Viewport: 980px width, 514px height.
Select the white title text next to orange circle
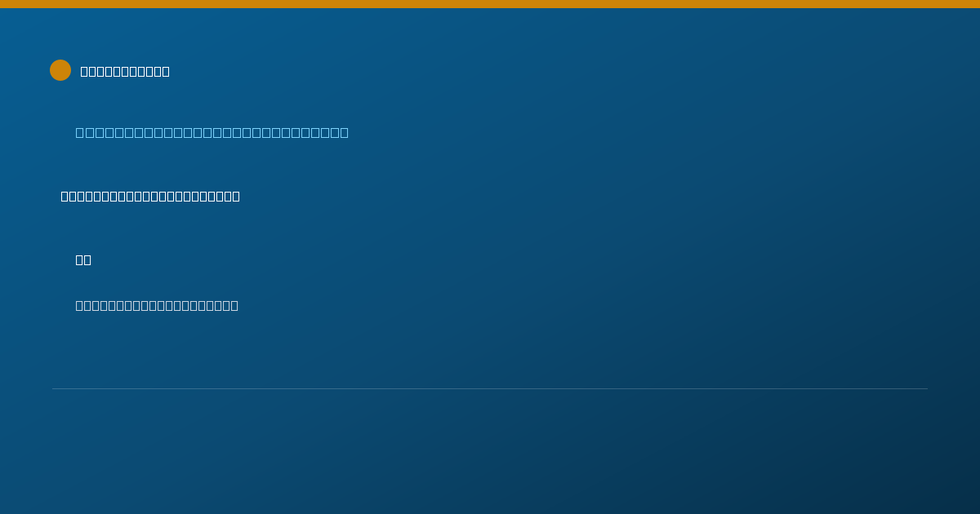(x=125, y=71)
